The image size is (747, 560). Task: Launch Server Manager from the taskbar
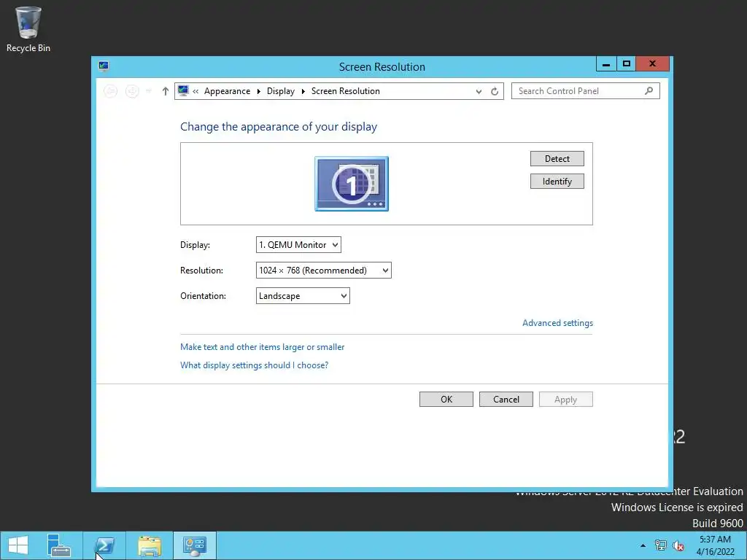(x=59, y=545)
